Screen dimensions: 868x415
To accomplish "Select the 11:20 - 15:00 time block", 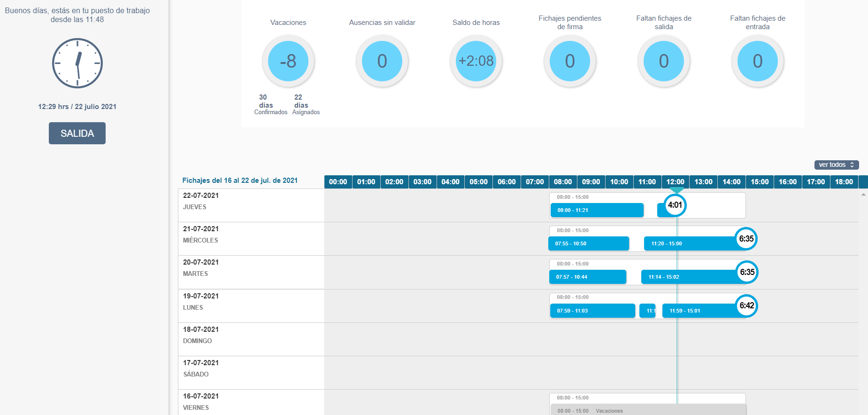I will pyautogui.click(x=695, y=243).
